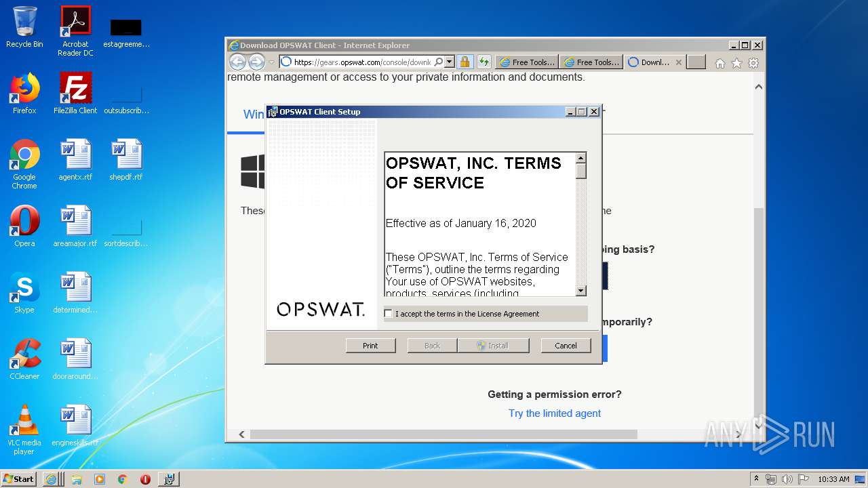Click the browser horizontal scrollbar thumb
This screenshot has height=488, width=868.
(x=443, y=434)
